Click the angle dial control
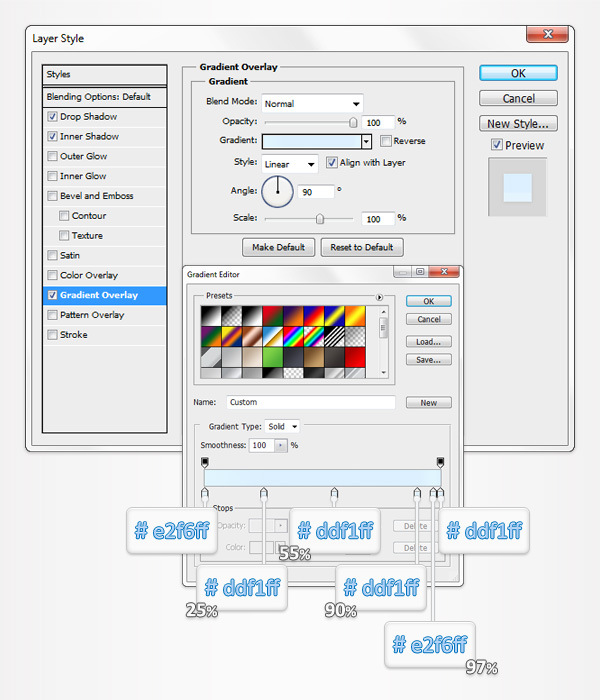Screen dimensions: 600x700 [278, 189]
